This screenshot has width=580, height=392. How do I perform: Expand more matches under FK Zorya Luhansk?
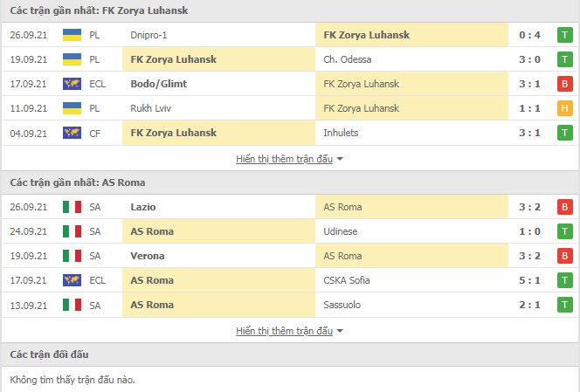(x=289, y=159)
